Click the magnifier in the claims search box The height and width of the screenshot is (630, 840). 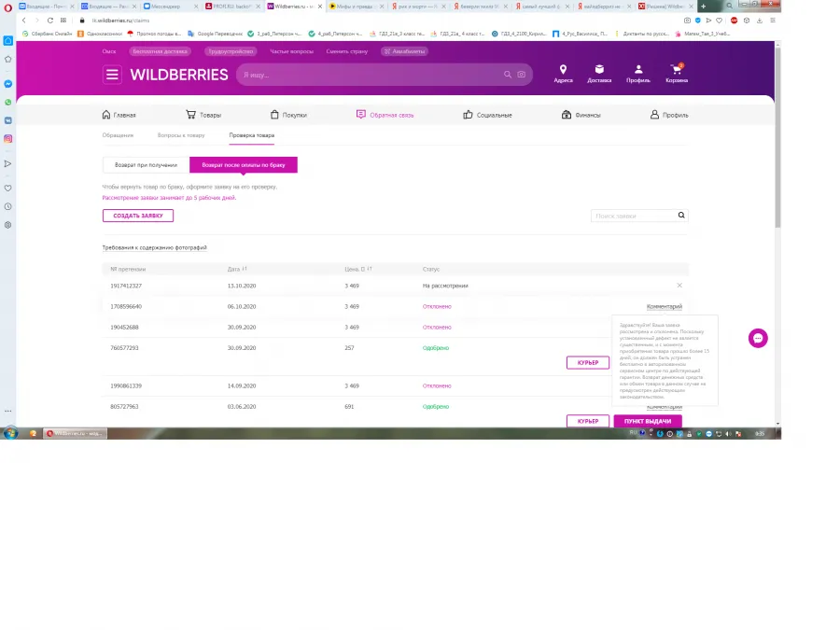(681, 216)
